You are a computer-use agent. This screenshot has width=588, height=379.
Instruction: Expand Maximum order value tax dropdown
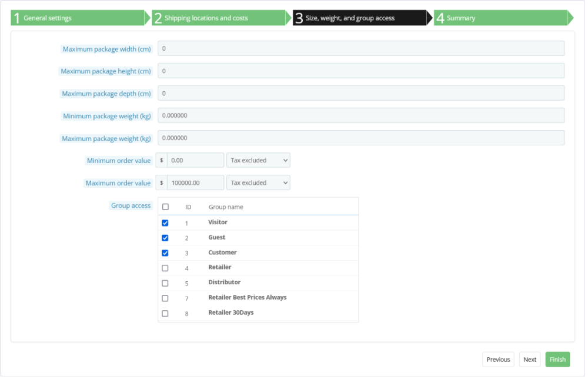[x=258, y=183]
